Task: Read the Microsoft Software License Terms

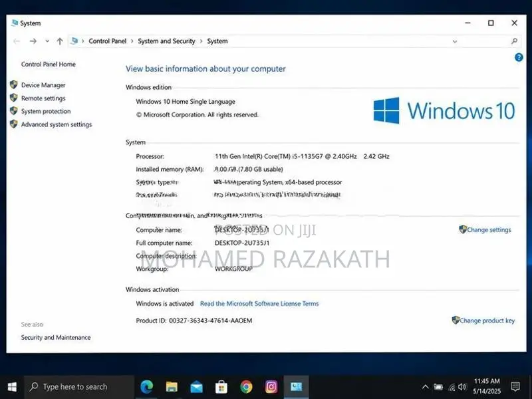Action: pos(259,304)
